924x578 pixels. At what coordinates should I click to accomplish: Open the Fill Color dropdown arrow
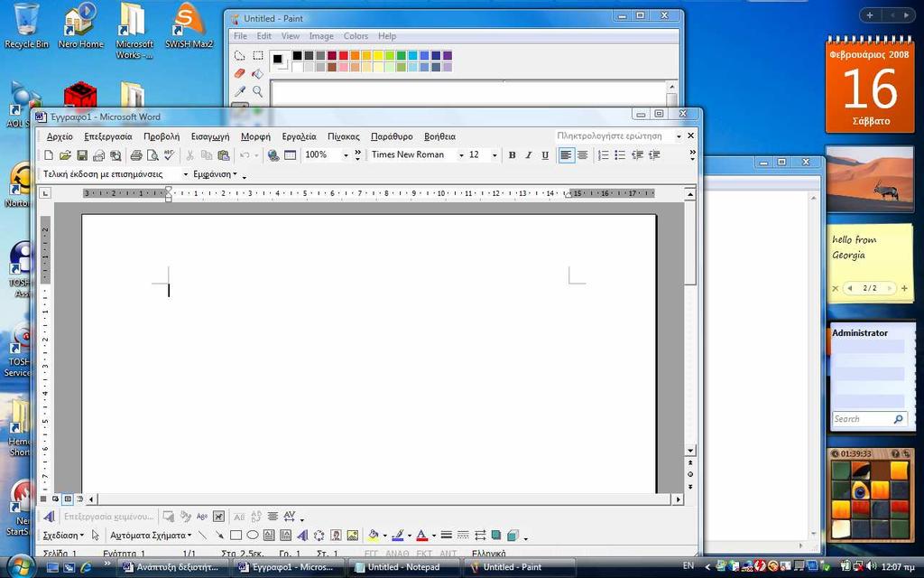click(384, 536)
